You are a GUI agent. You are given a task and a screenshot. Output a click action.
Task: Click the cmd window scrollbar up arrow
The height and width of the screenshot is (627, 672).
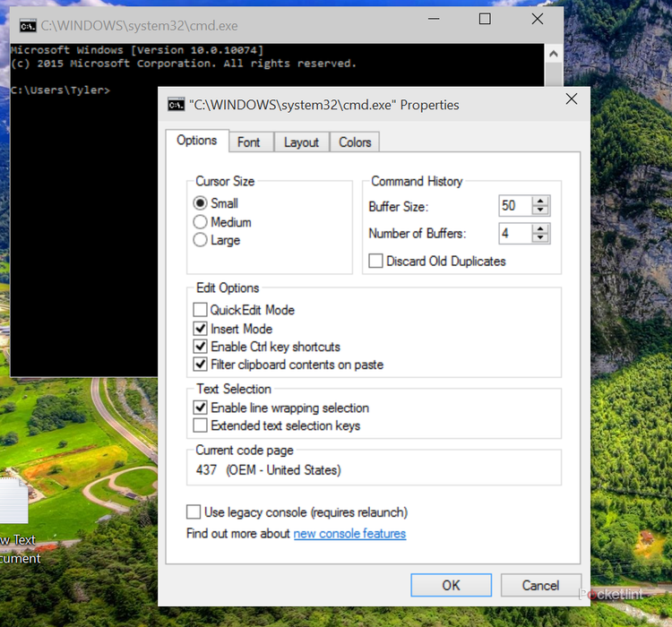(x=554, y=54)
